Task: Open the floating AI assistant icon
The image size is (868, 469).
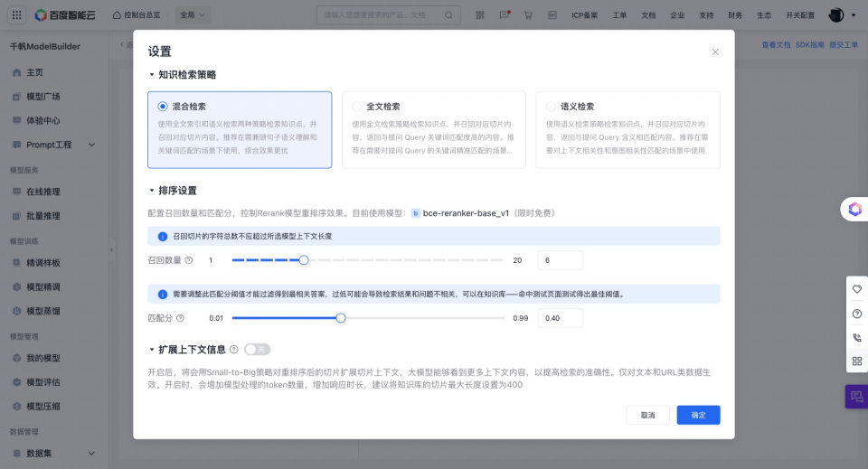Action: (854, 209)
